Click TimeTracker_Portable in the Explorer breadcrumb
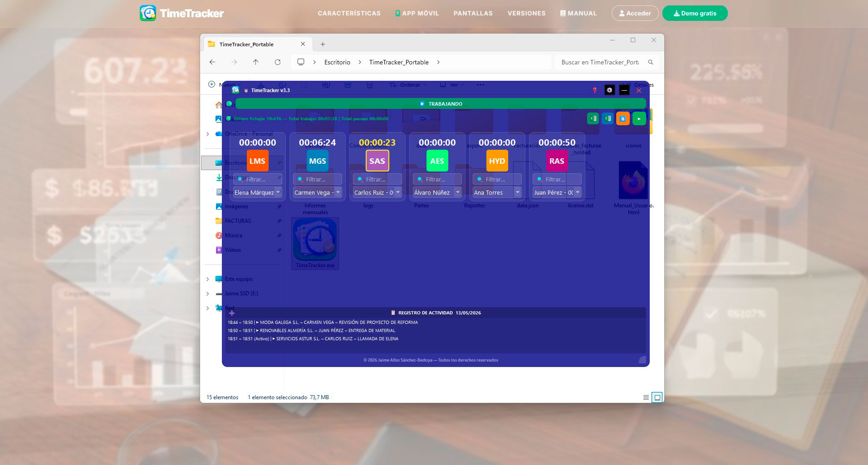Screen dimensions: 868x465 tap(399, 62)
